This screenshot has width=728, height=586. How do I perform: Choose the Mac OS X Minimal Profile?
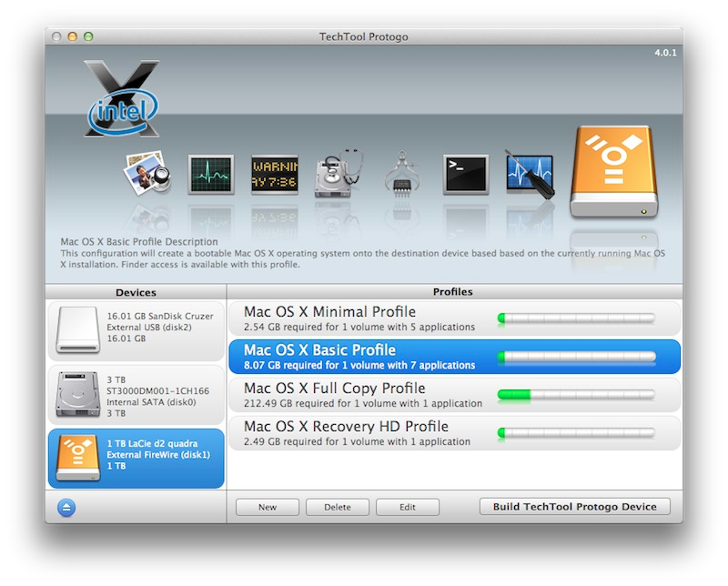[454, 318]
